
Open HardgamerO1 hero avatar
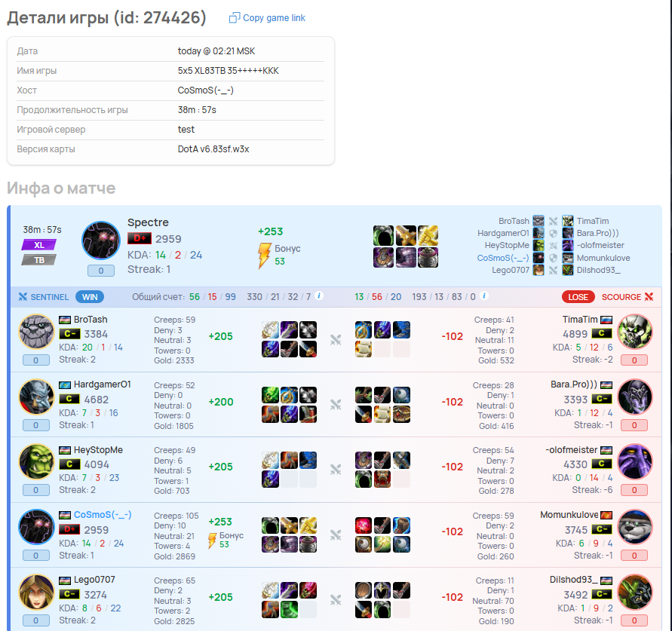(36, 397)
